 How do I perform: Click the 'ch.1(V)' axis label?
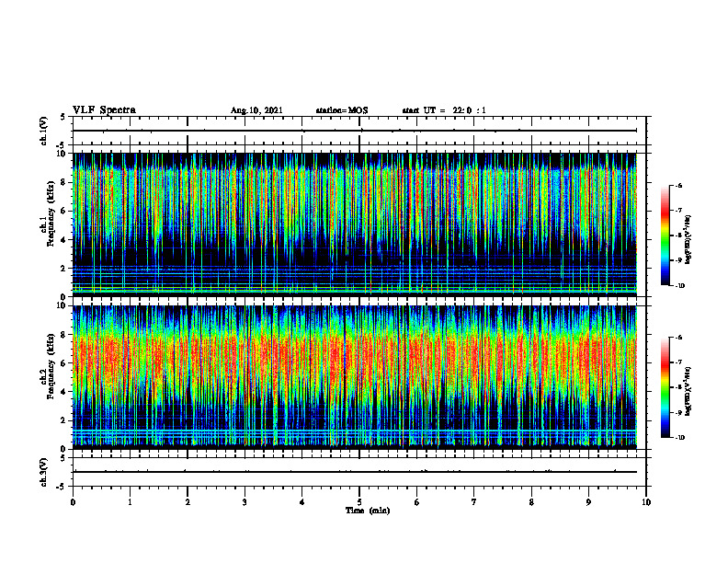[43, 131]
